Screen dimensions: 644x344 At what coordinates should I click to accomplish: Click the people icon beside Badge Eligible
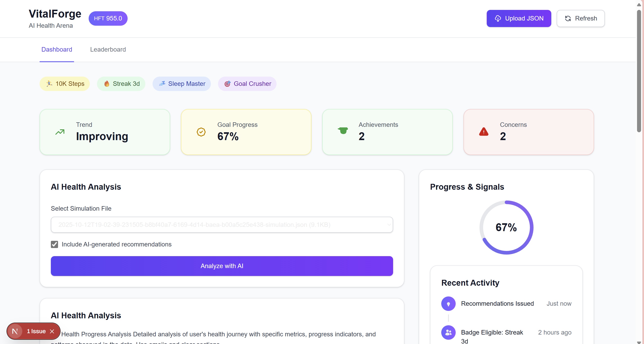coord(448,333)
